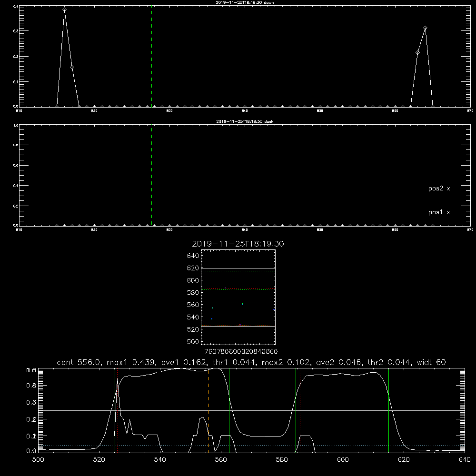Click the cyan dot near 554 in small panel

click(212, 308)
